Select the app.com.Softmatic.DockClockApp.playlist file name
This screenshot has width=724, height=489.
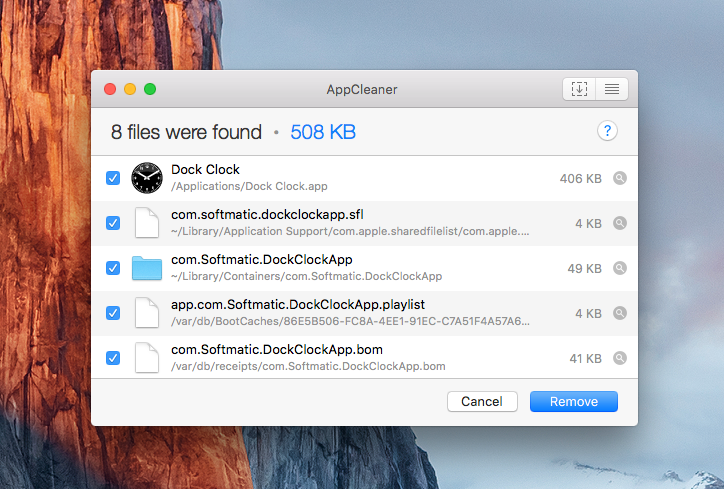(x=298, y=305)
